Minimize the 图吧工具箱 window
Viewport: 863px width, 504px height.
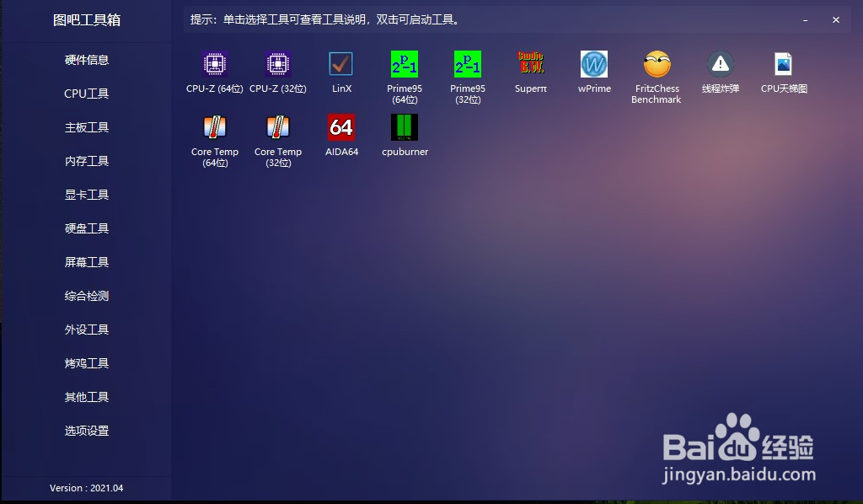pos(805,20)
